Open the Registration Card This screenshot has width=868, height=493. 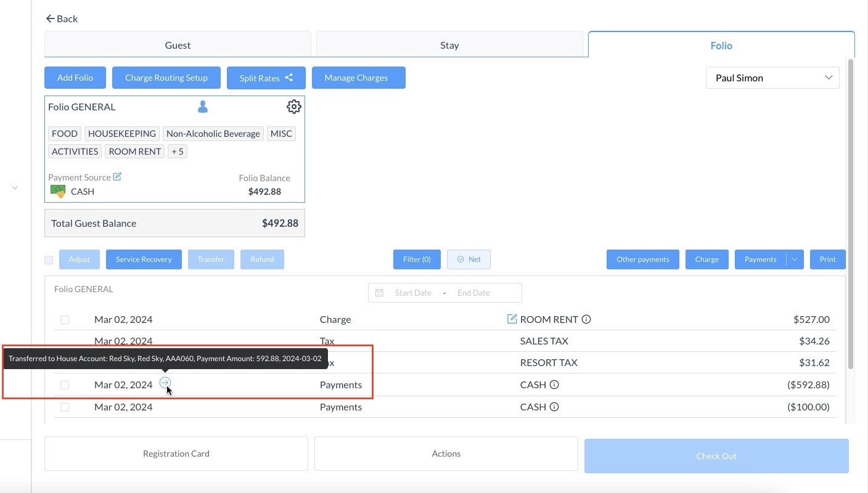[176, 454]
